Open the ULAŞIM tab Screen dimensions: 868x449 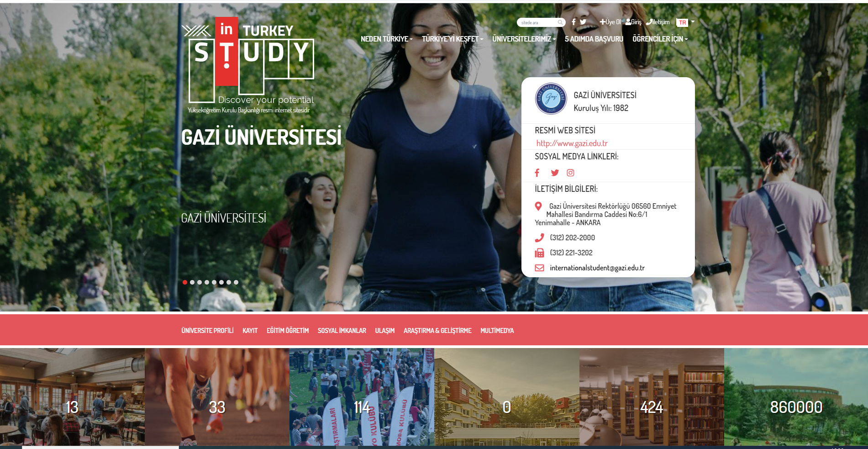pyautogui.click(x=384, y=331)
